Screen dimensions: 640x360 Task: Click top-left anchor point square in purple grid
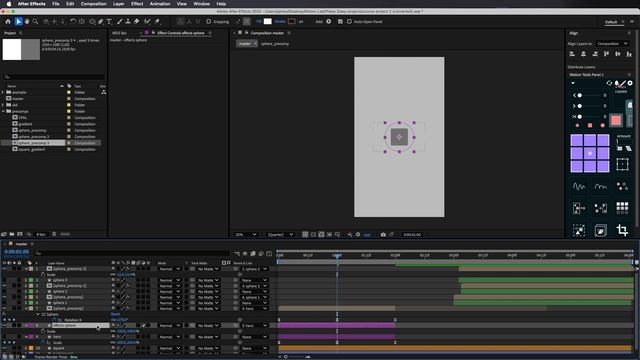click(577, 140)
